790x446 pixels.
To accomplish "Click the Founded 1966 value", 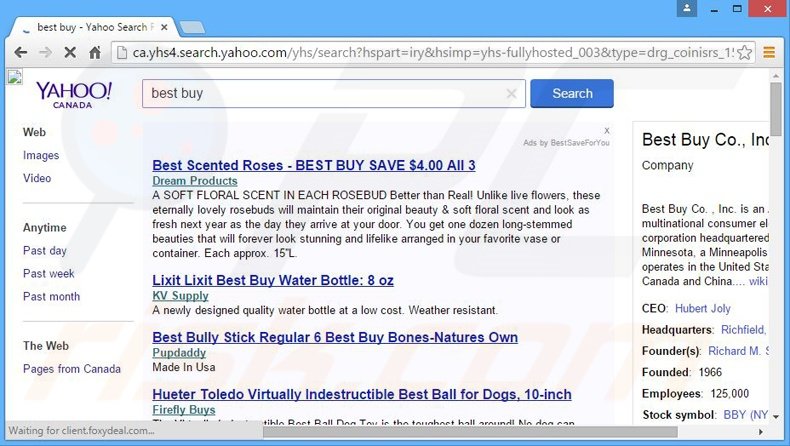I will (710, 372).
